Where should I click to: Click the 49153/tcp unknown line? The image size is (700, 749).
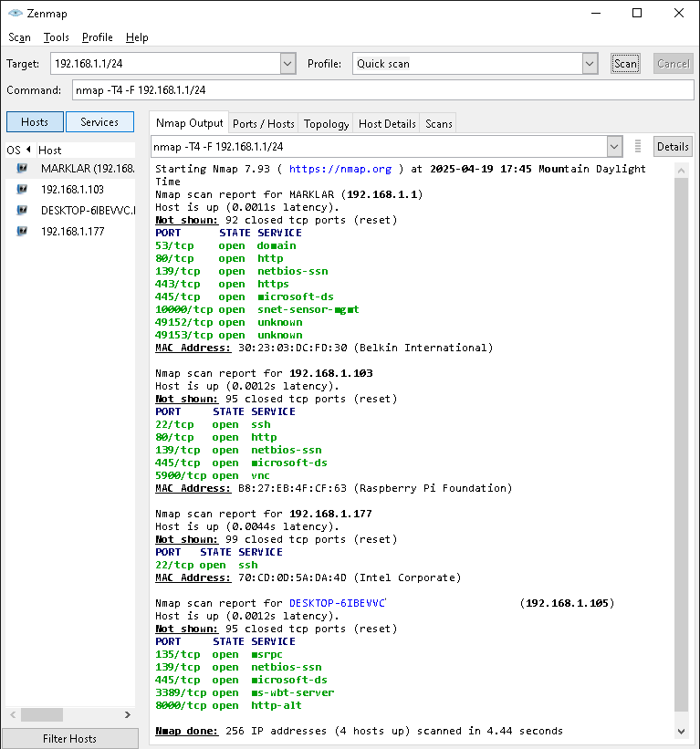pyautogui.click(x=229, y=335)
